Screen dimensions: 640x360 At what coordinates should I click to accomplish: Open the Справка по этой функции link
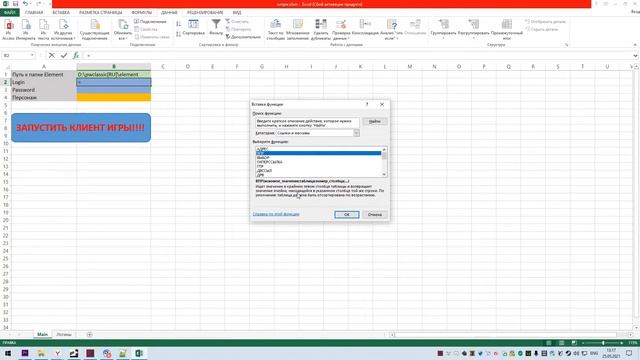[x=276, y=214]
